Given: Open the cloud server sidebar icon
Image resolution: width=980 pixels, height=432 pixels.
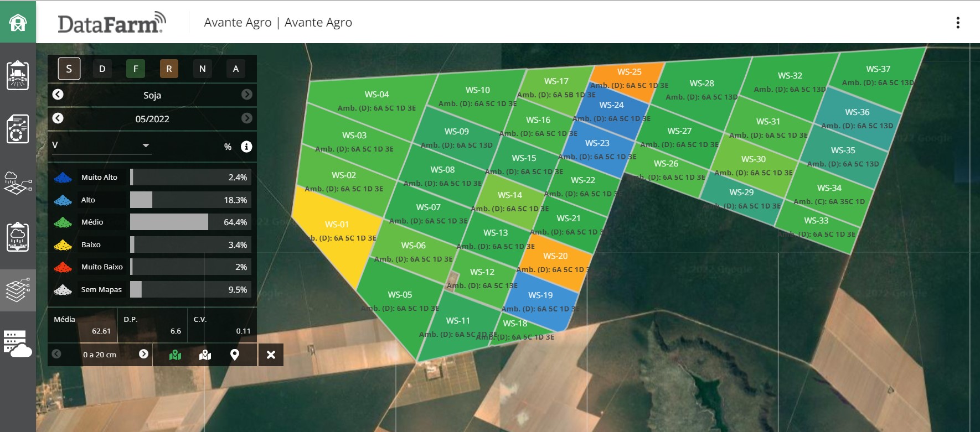Looking at the screenshot, I should [x=18, y=343].
